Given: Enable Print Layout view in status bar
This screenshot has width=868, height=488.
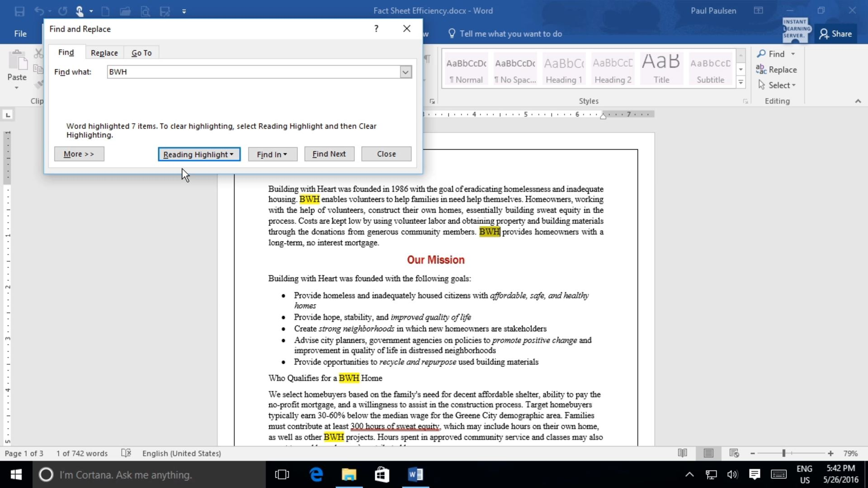Looking at the screenshot, I should point(708,453).
